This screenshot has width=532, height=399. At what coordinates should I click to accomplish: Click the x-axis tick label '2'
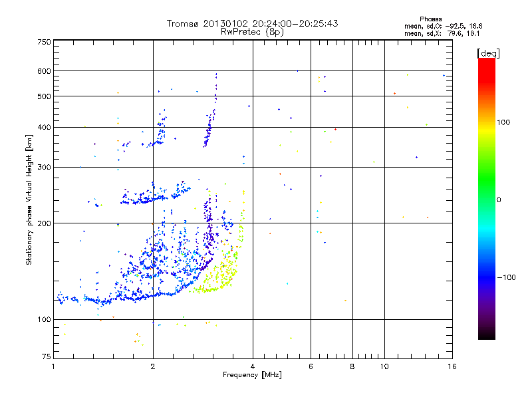(x=153, y=366)
